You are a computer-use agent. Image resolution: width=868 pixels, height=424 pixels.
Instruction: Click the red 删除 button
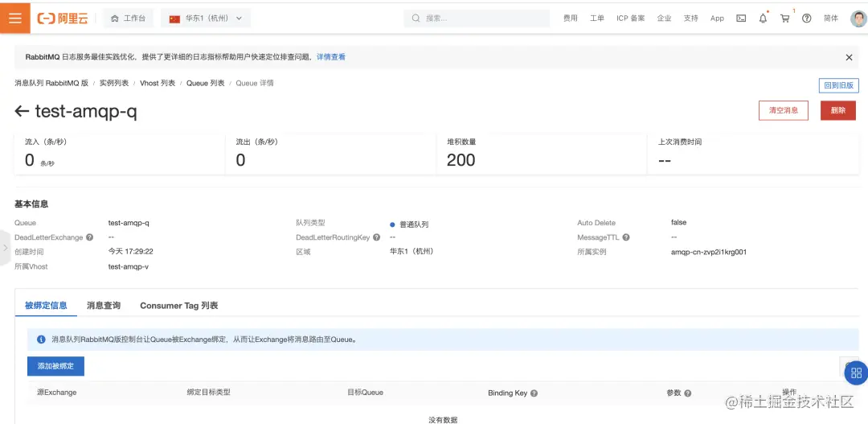tap(838, 110)
